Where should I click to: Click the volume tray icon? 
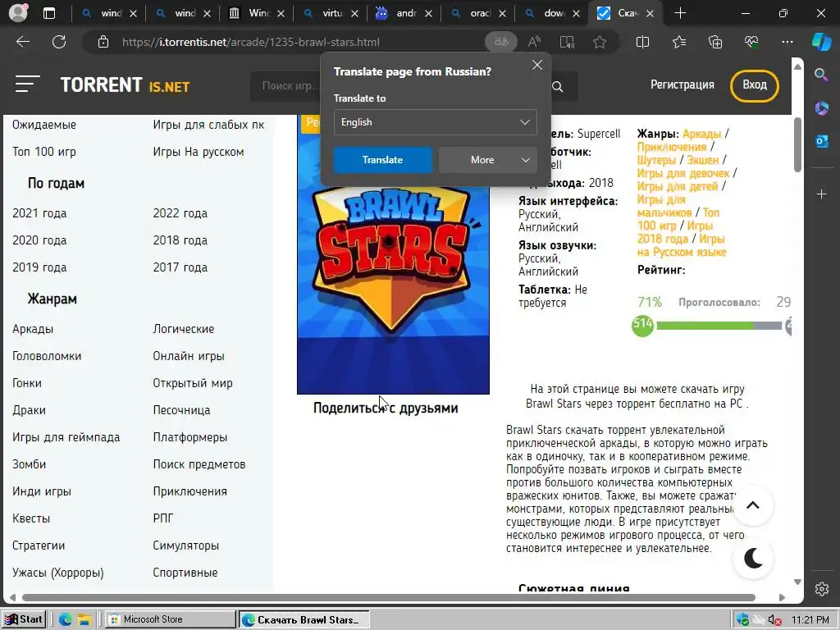tap(773, 620)
